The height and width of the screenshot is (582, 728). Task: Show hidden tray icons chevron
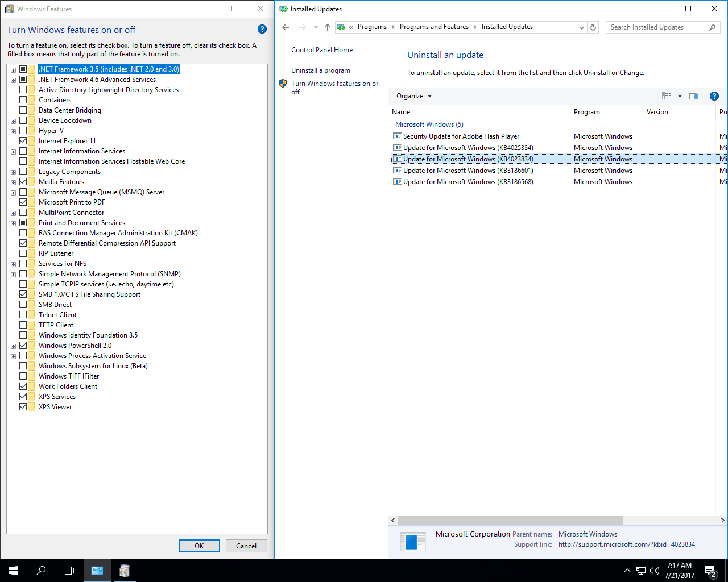tap(627, 571)
